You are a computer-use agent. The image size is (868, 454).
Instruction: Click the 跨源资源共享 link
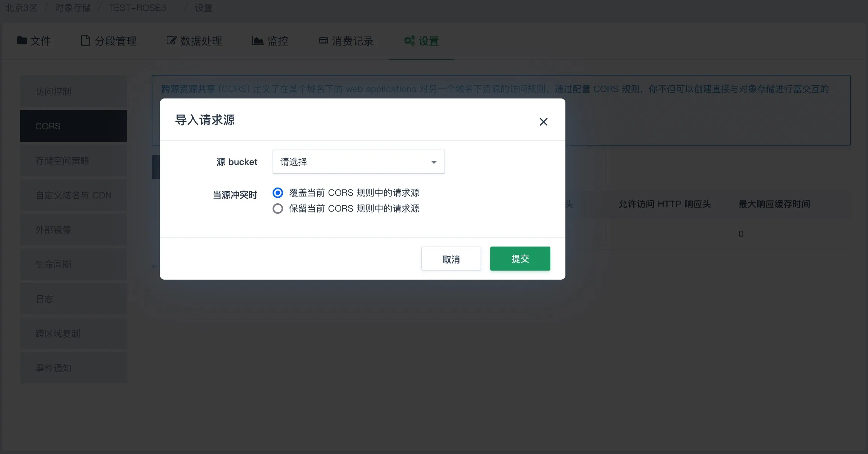pos(188,89)
